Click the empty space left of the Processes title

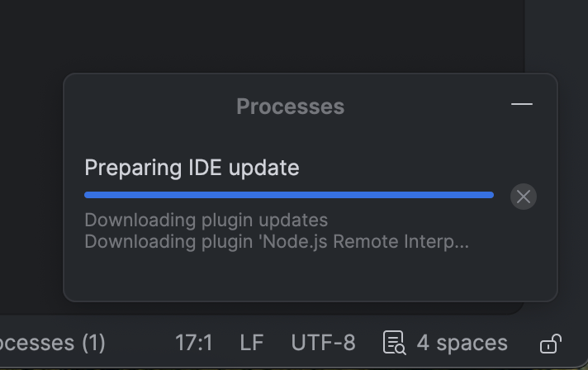150,107
